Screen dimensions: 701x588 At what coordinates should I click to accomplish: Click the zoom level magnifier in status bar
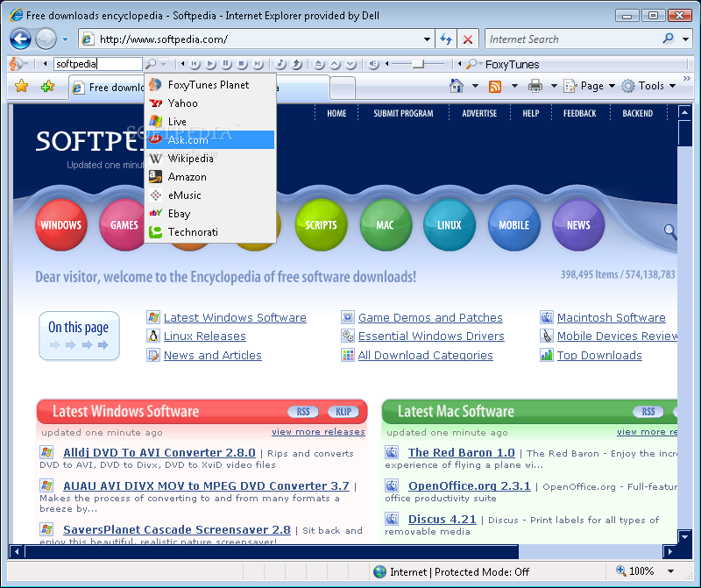pyautogui.click(x=621, y=570)
